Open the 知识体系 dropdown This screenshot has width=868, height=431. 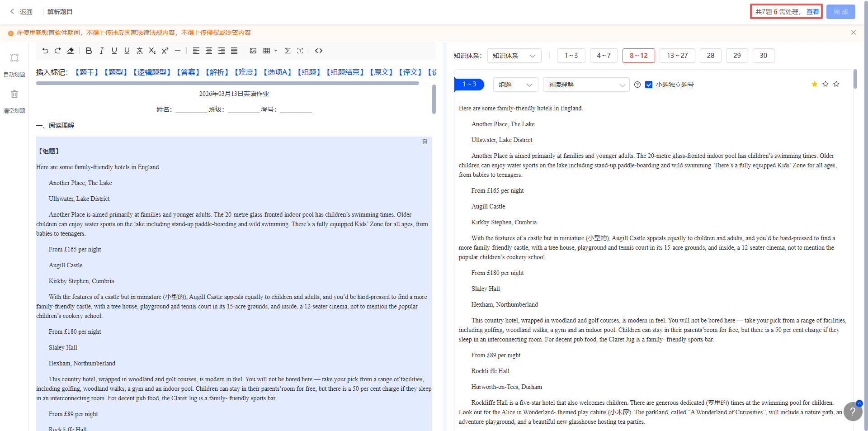click(514, 56)
